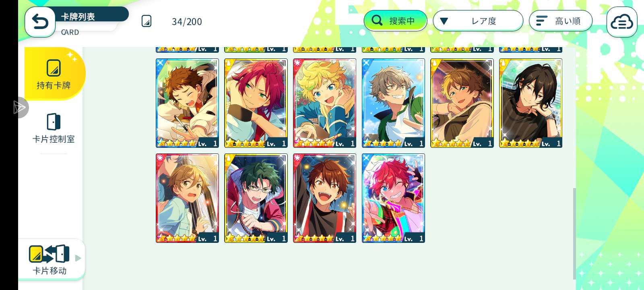Toggle the 高い順 sort order

coord(561,21)
